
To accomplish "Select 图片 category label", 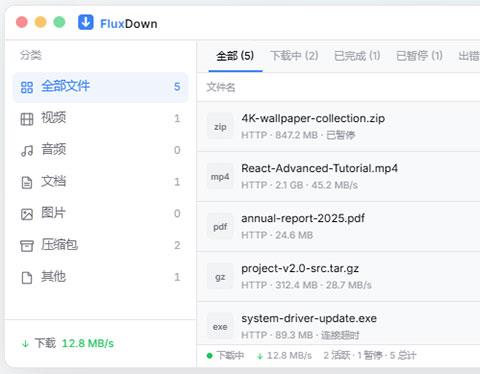I will pyautogui.click(x=53, y=213).
